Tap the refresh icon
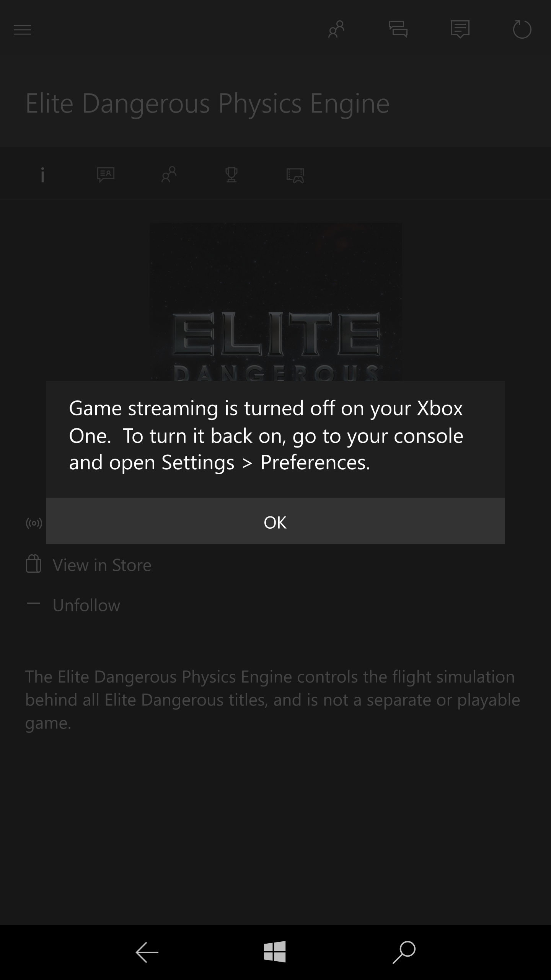Screen dimensions: 551x980 [x=522, y=29]
